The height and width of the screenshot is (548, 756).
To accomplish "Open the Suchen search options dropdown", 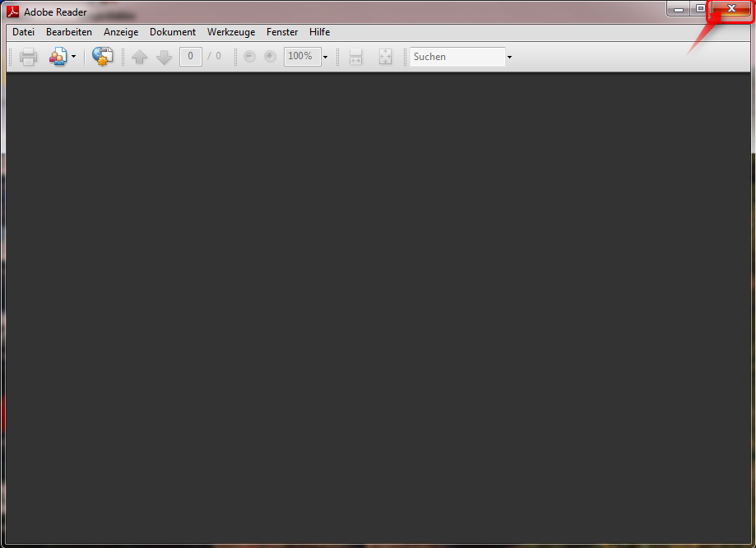I will [x=509, y=56].
